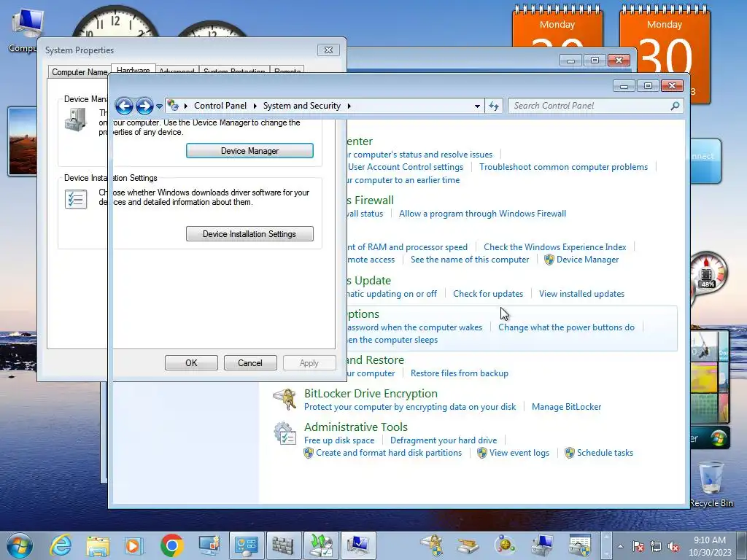This screenshot has width=747, height=560.
Task: Open Defragment your hard drive link
Action: pos(444,440)
